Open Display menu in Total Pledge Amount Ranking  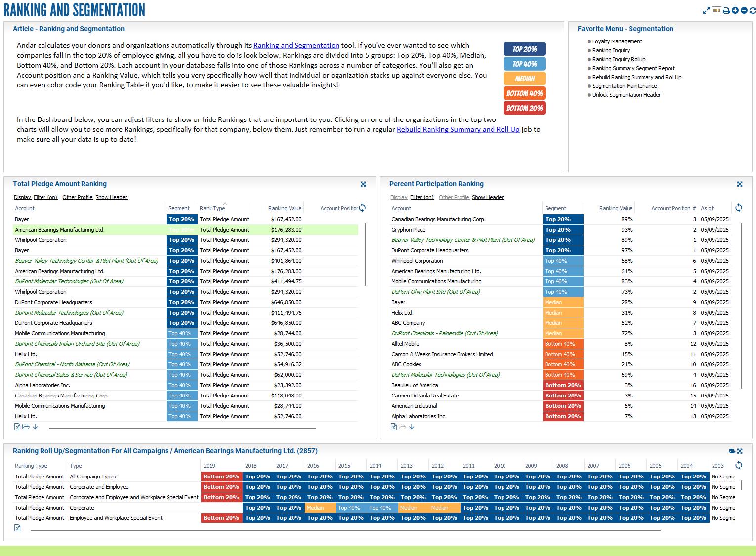(22, 197)
